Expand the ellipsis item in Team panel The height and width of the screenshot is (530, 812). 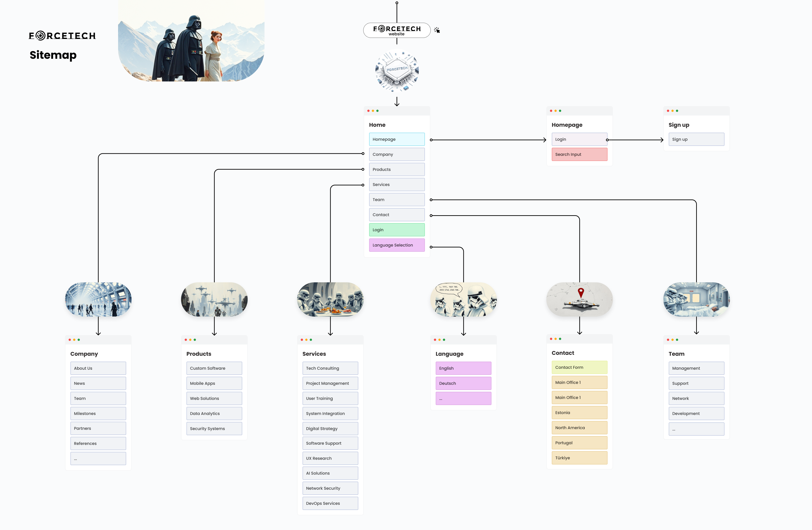coord(696,429)
